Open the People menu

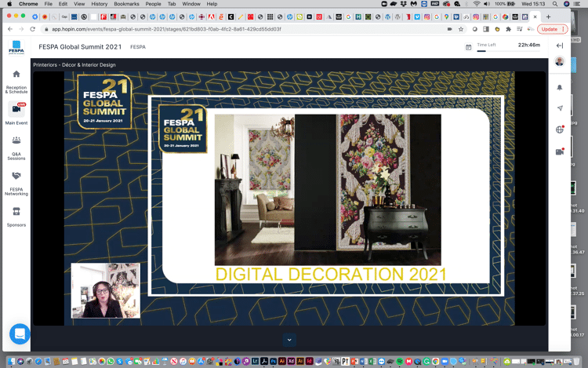pos(153,4)
